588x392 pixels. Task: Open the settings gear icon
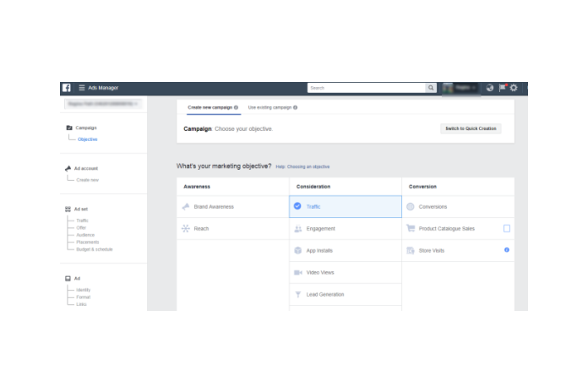coord(514,88)
